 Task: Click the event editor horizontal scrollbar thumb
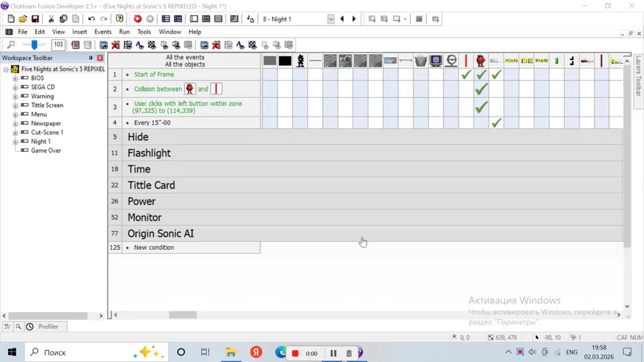tap(182, 315)
